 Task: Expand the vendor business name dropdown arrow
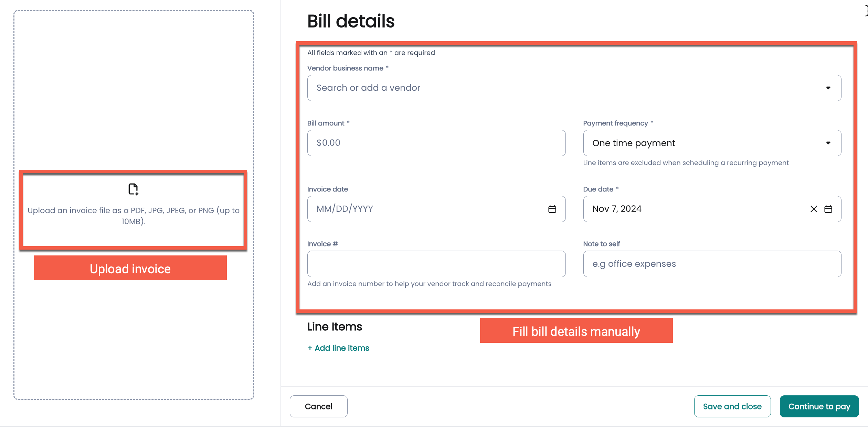(x=828, y=88)
